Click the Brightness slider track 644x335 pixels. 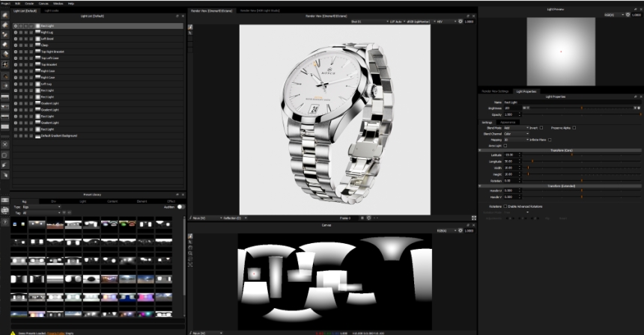coord(580,108)
